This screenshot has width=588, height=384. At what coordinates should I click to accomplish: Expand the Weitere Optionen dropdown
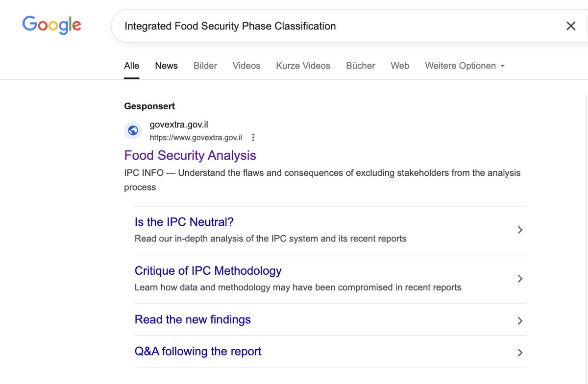(465, 66)
